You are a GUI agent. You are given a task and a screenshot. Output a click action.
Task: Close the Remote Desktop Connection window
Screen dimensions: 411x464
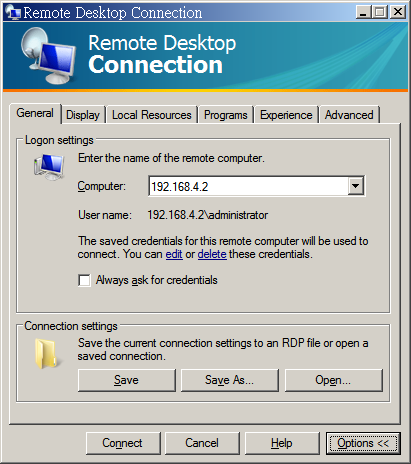click(x=398, y=12)
